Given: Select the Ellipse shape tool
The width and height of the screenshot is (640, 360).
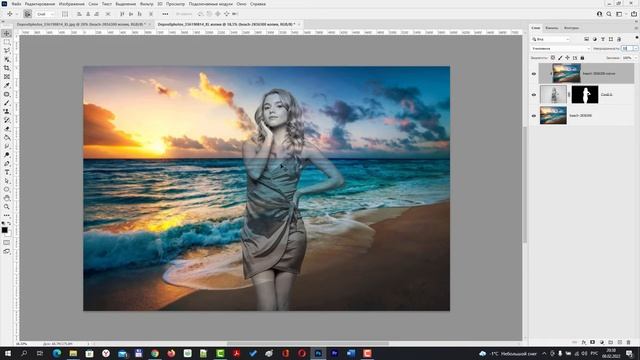Looking at the screenshot, I should coord(7,189).
